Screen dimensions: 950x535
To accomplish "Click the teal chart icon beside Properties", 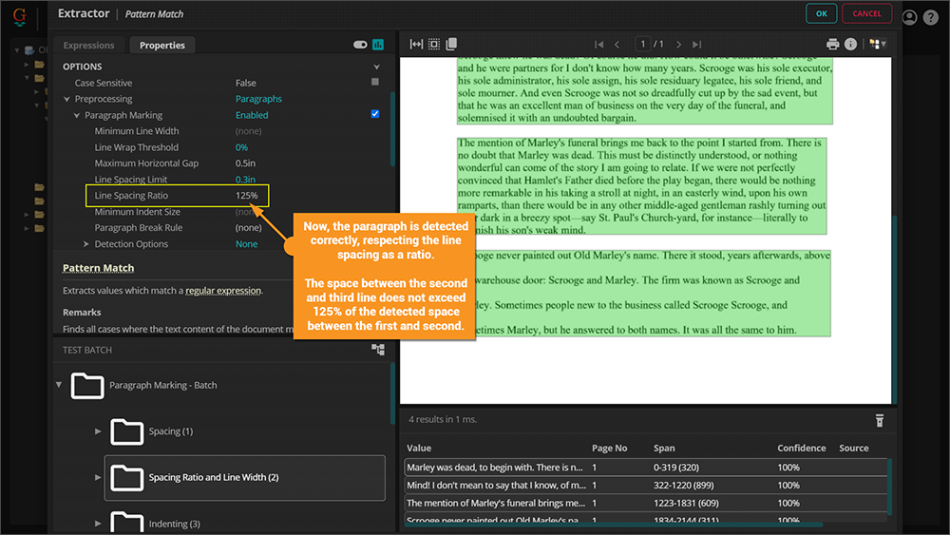I will coord(378,45).
